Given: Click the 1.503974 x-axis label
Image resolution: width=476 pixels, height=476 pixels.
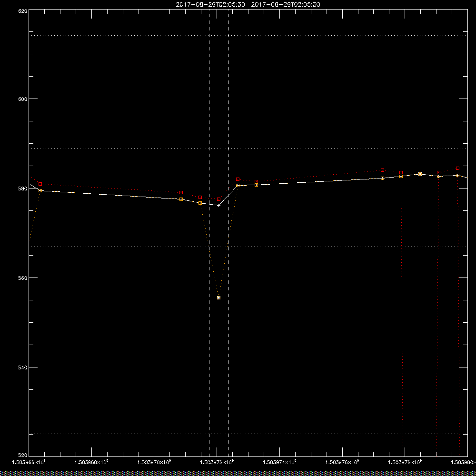Looking at the screenshot, I should tap(279, 462).
